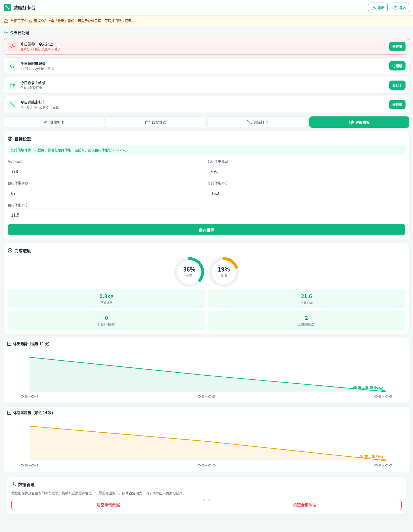Click the moon icon beside the sleep reminder
Image resolution: width=413 pixels, height=532 pixels.
[x=12, y=66]
